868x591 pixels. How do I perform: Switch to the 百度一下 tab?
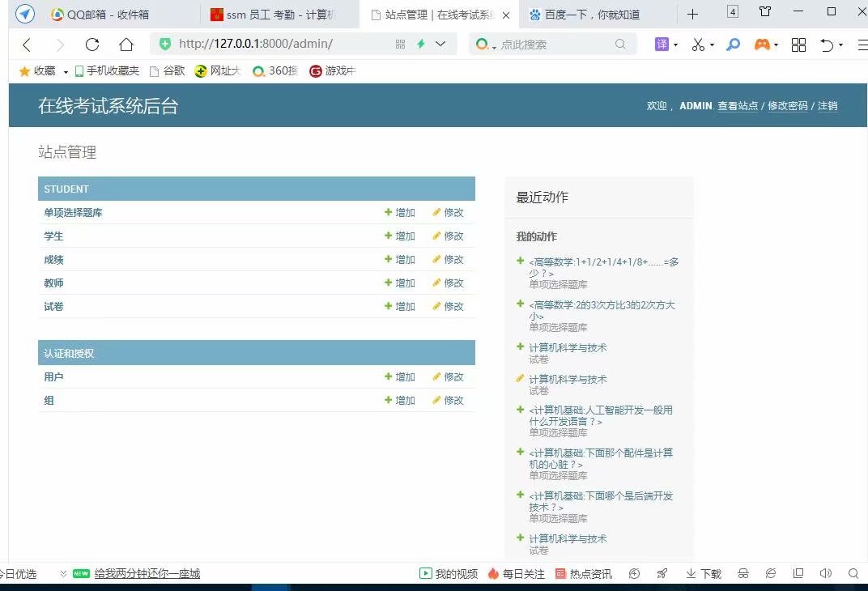click(x=585, y=15)
